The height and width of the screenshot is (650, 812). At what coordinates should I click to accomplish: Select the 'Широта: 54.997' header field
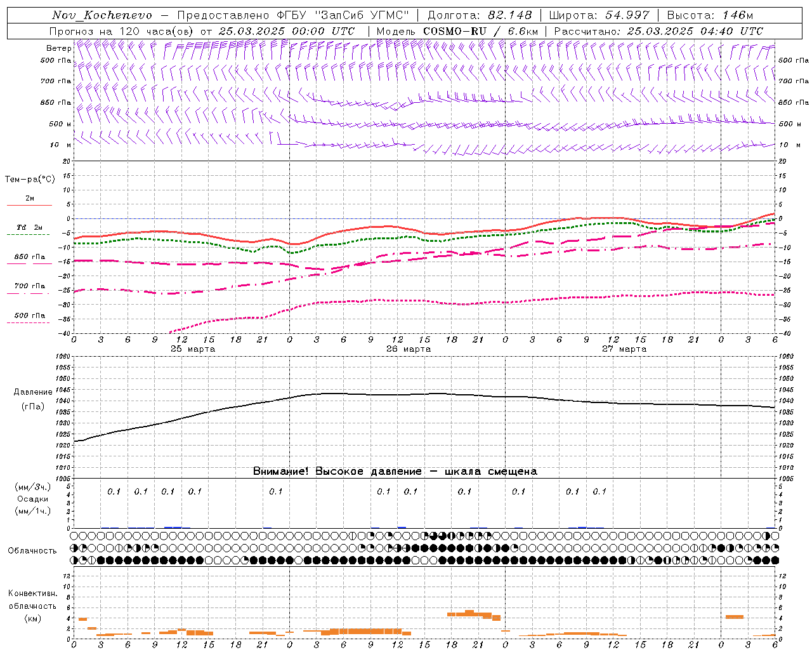(599, 15)
